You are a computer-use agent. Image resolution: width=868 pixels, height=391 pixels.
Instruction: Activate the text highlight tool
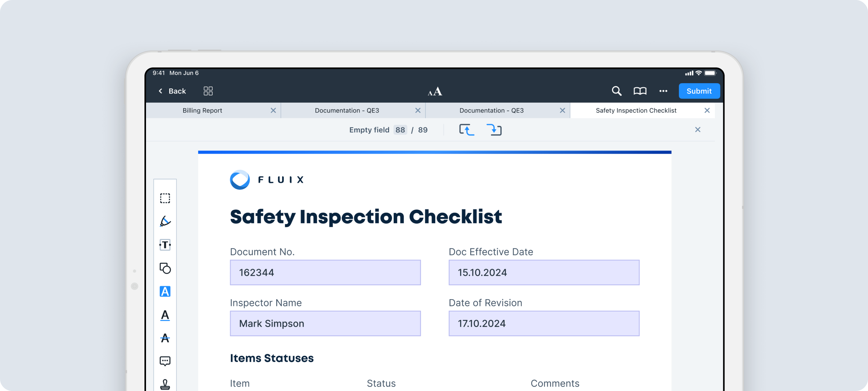click(x=165, y=291)
